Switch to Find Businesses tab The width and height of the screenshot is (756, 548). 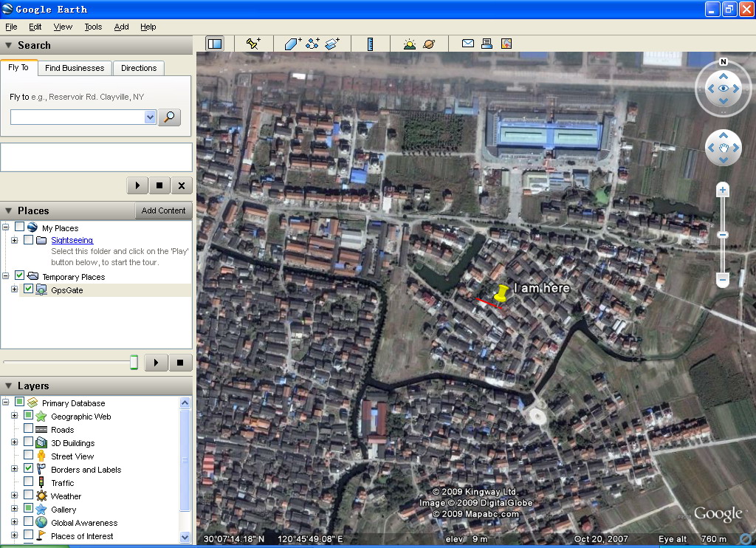[x=75, y=68]
